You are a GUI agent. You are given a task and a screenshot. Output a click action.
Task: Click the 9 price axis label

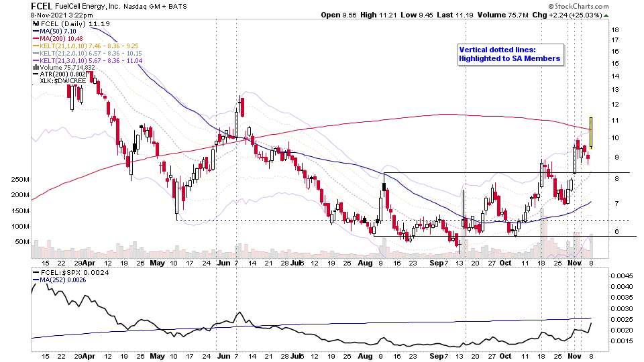pyautogui.click(x=616, y=158)
